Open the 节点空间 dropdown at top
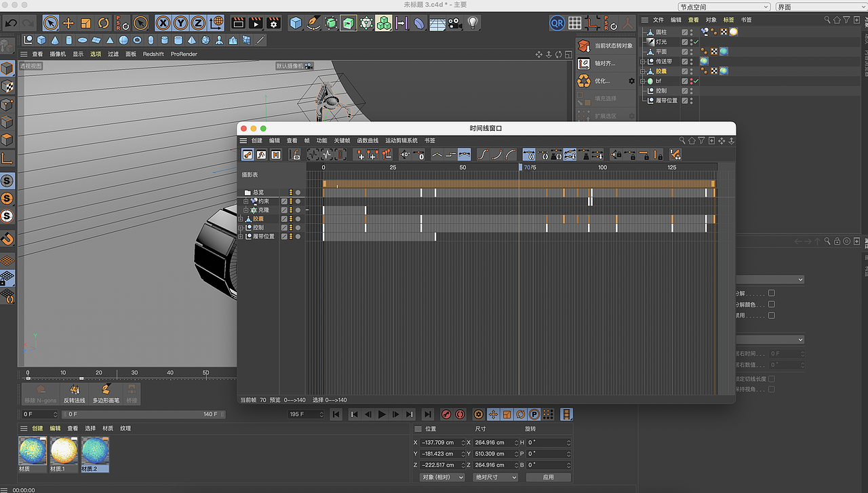 724,7
